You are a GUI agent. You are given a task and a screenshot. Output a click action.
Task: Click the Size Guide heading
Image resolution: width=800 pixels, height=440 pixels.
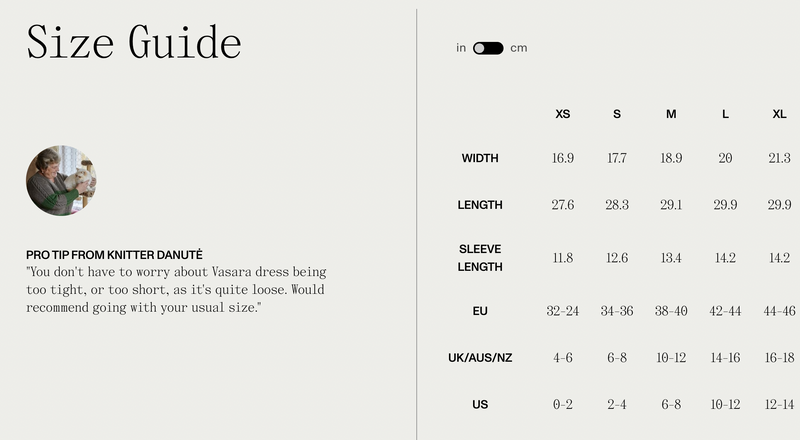tap(134, 42)
